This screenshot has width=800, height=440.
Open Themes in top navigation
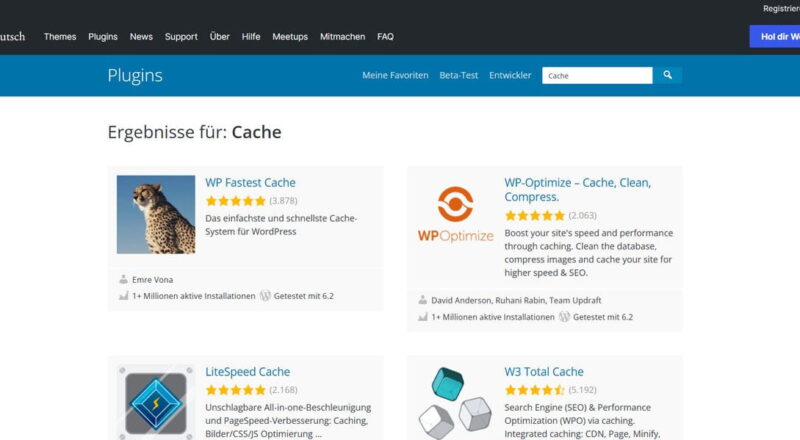(x=60, y=37)
